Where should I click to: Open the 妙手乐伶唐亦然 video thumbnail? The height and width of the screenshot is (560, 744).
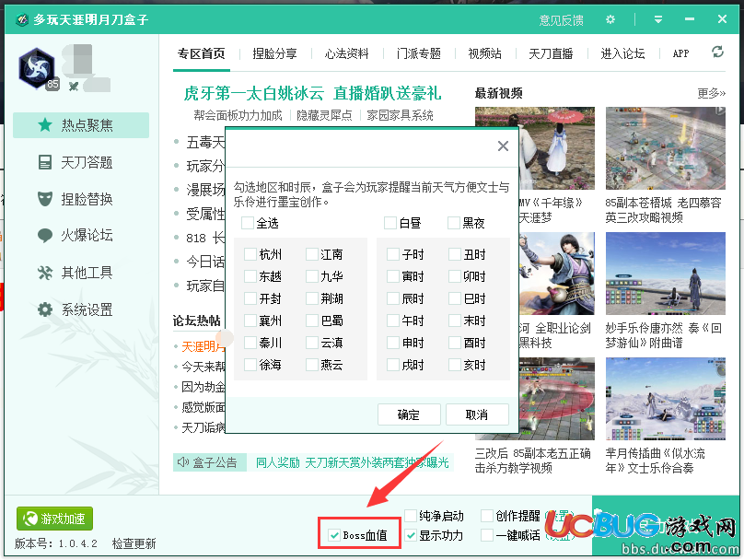coord(665,274)
